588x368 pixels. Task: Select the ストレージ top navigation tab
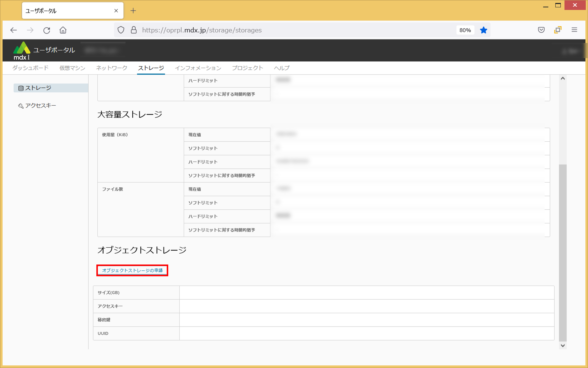(151, 68)
